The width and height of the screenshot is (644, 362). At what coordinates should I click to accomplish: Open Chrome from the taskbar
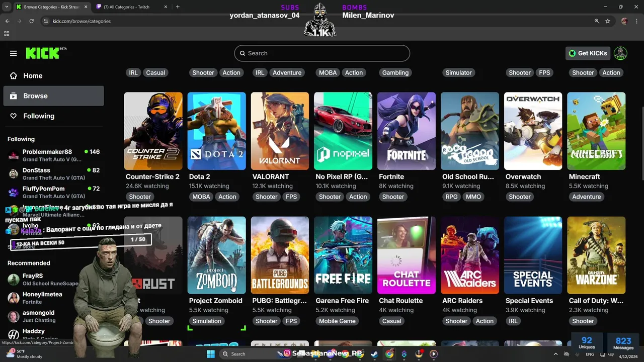tap(389, 354)
